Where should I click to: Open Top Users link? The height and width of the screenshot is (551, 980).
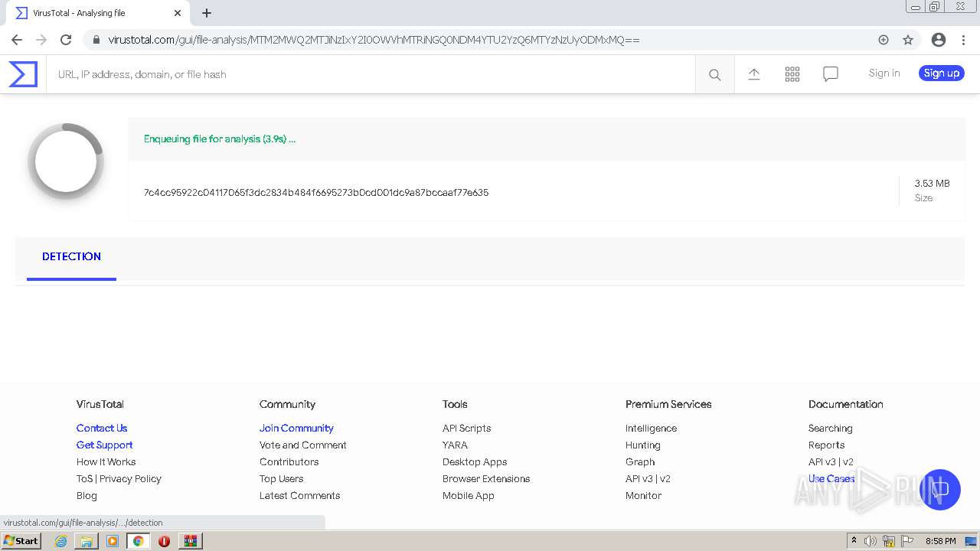pyautogui.click(x=281, y=478)
